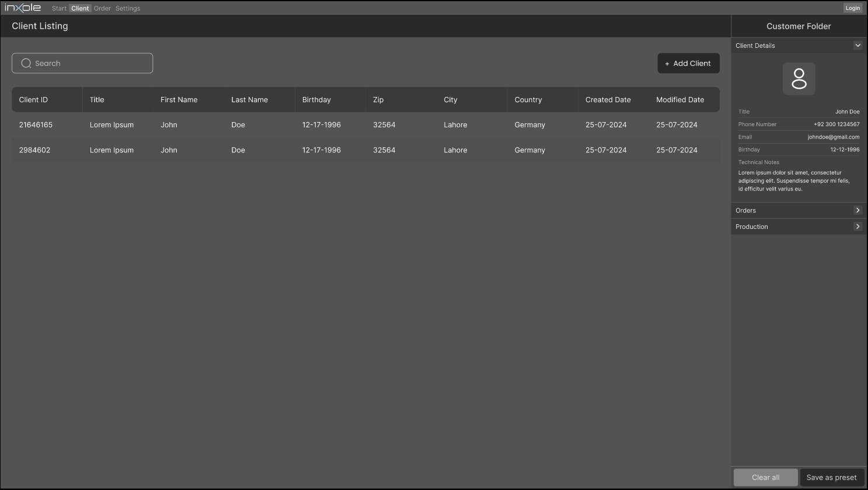Expand the Production section
The image size is (868, 490).
coord(857,227)
